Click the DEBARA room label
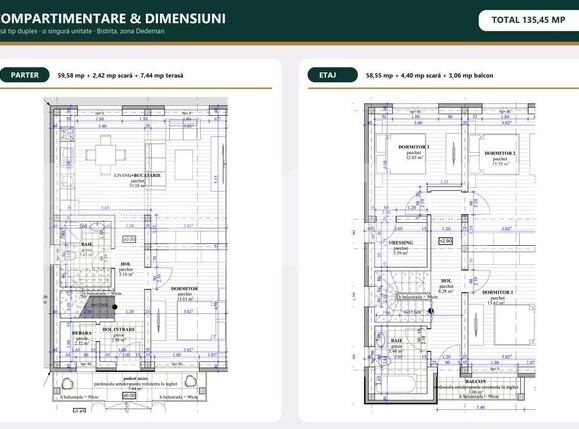579x429 pixels. [x=82, y=333]
